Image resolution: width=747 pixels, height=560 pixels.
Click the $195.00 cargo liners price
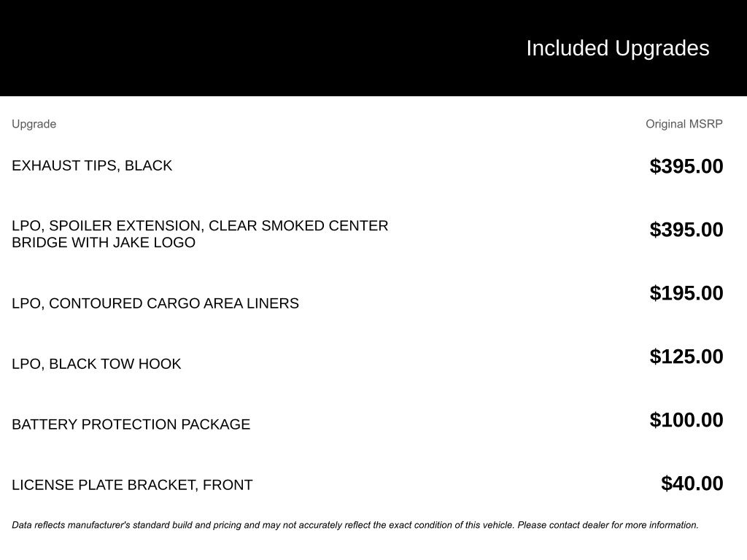coord(686,293)
